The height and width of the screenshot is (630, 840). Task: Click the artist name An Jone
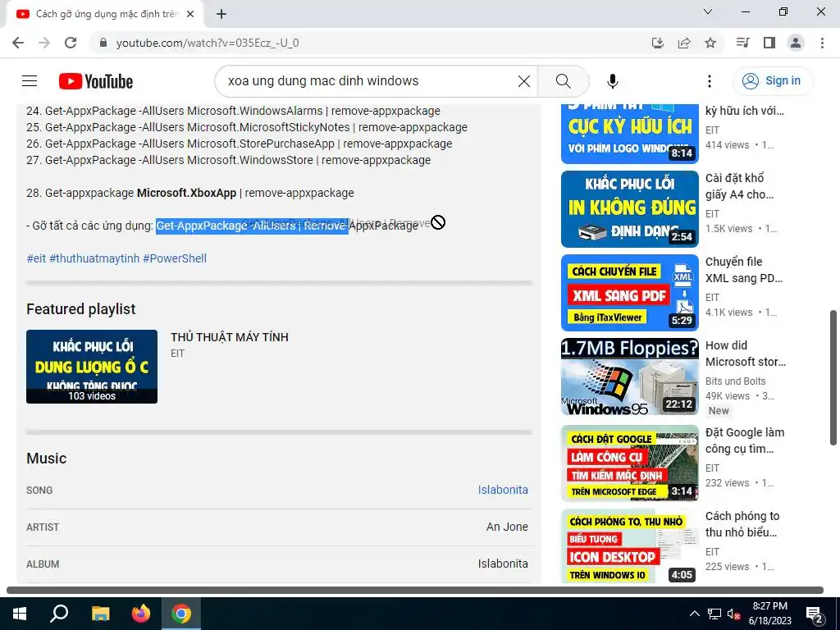[507, 527]
